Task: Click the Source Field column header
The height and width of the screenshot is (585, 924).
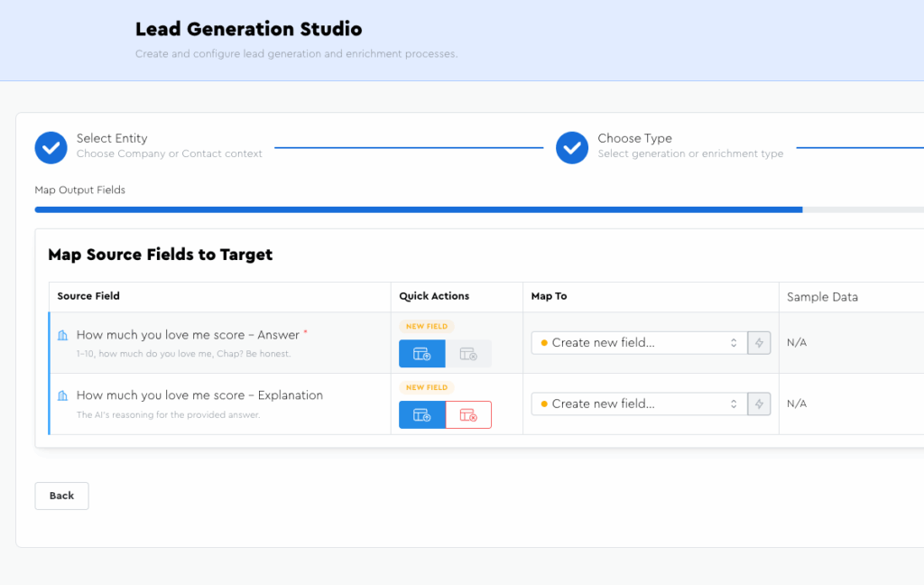Action: pyautogui.click(x=88, y=296)
